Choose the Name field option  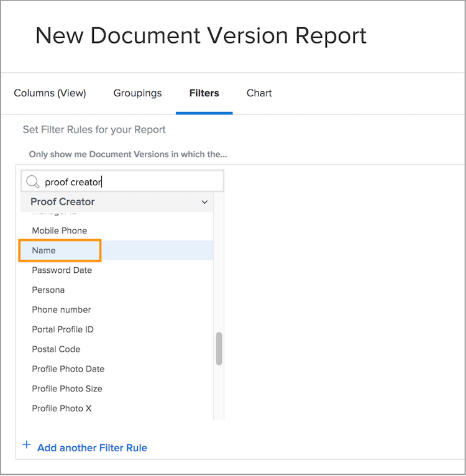click(117, 250)
